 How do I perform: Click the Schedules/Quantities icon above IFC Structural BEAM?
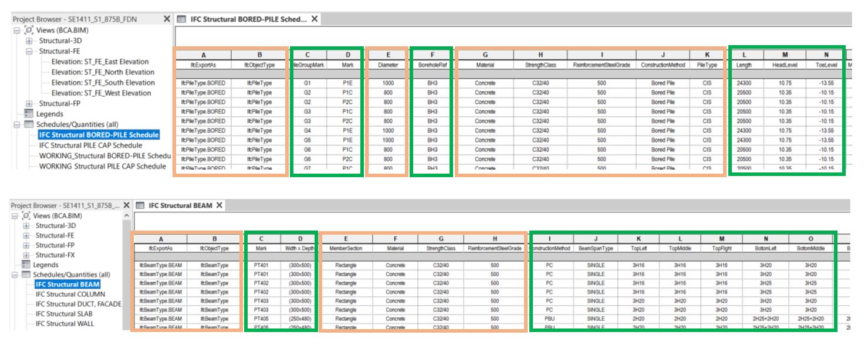(25, 275)
